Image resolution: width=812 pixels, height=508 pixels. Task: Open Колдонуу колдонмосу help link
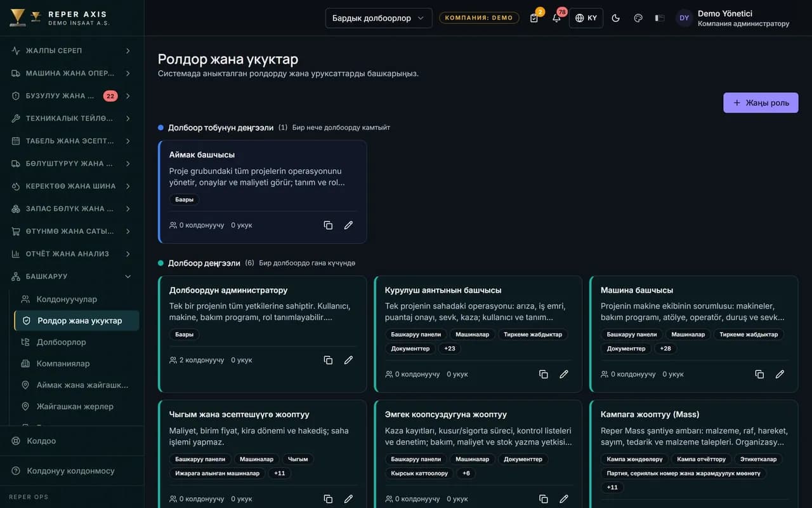(x=72, y=471)
